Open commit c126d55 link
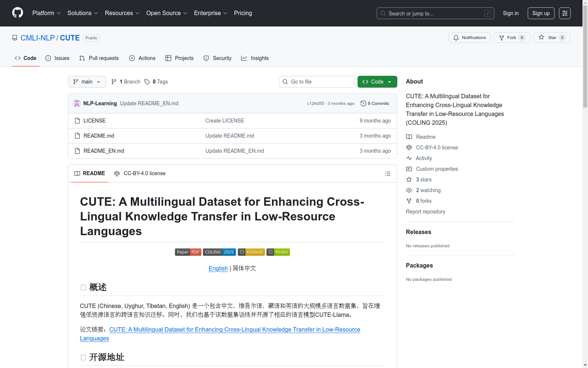The image size is (588, 368). 316,103
